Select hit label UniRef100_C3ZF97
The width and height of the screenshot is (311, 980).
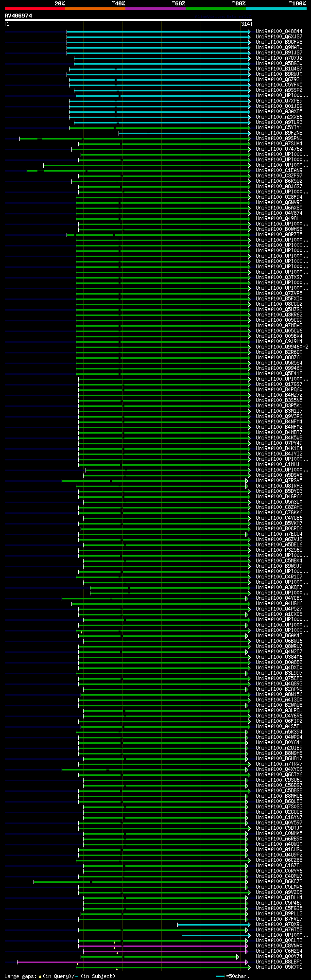click(279, 175)
